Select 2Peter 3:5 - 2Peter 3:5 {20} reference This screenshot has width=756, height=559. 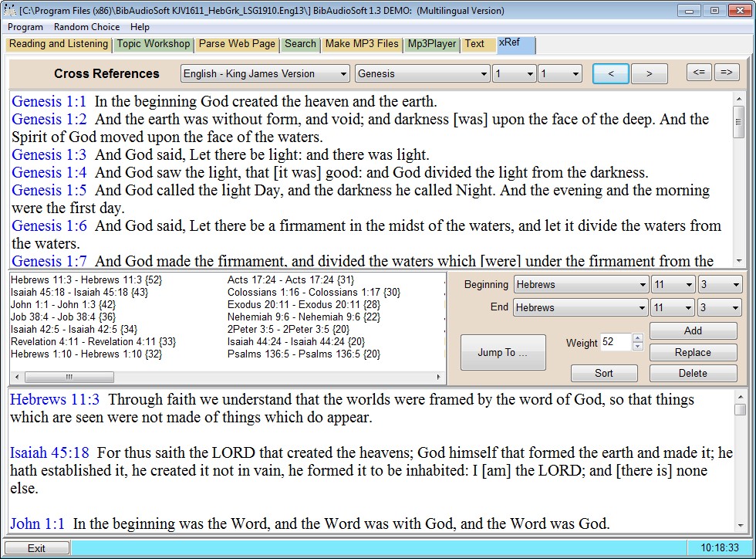289,329
